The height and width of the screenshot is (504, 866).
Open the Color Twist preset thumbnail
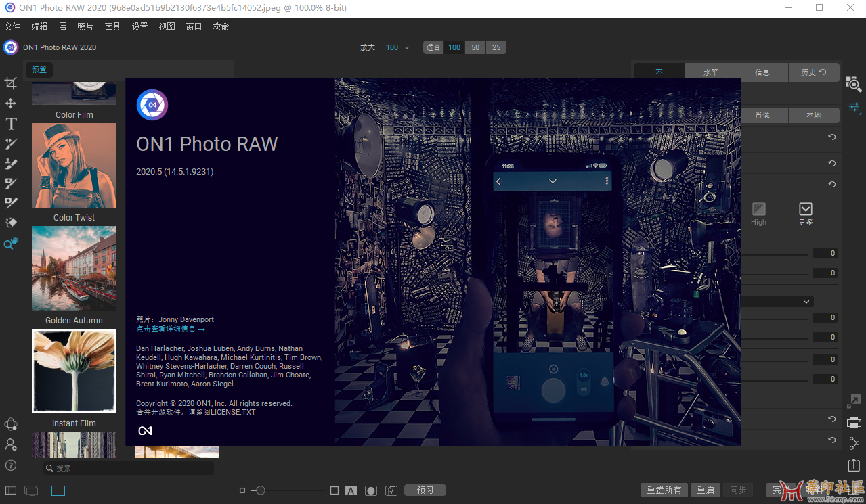tap(74, 165)
